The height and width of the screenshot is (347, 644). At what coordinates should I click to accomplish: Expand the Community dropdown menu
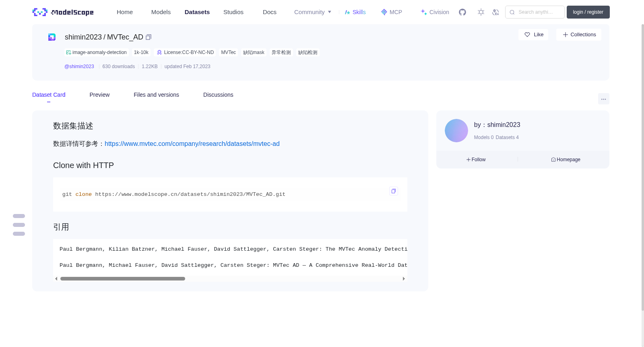(313, 12)
